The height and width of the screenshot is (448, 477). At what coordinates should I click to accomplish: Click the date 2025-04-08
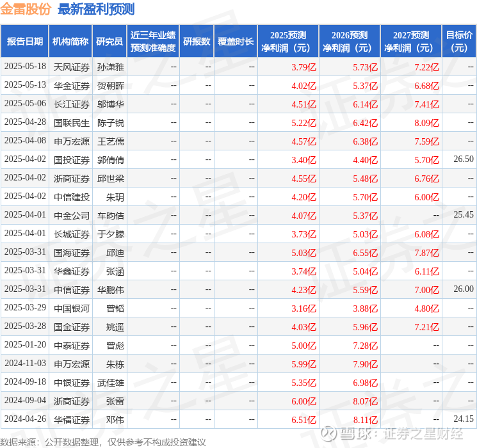click(x=25, y=141)
